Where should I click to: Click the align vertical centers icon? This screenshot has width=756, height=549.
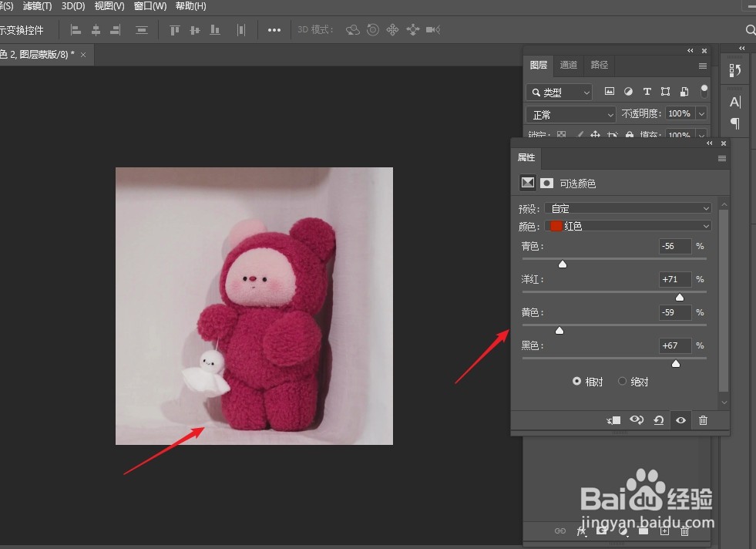coord(195,30)
